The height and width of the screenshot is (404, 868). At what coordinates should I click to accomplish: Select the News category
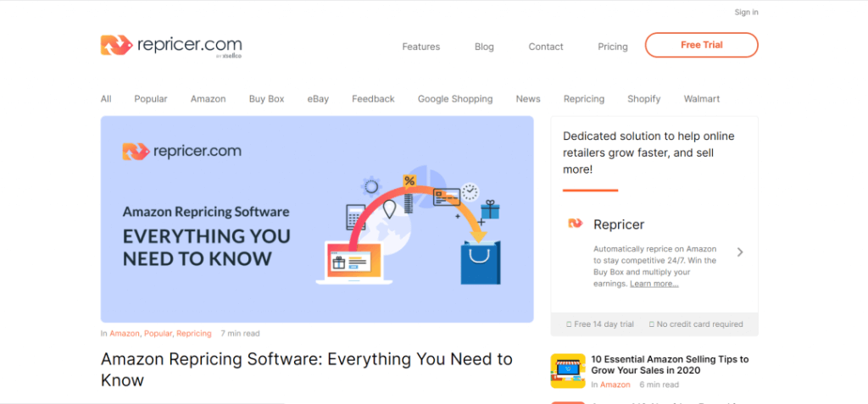tap(528, 99)
